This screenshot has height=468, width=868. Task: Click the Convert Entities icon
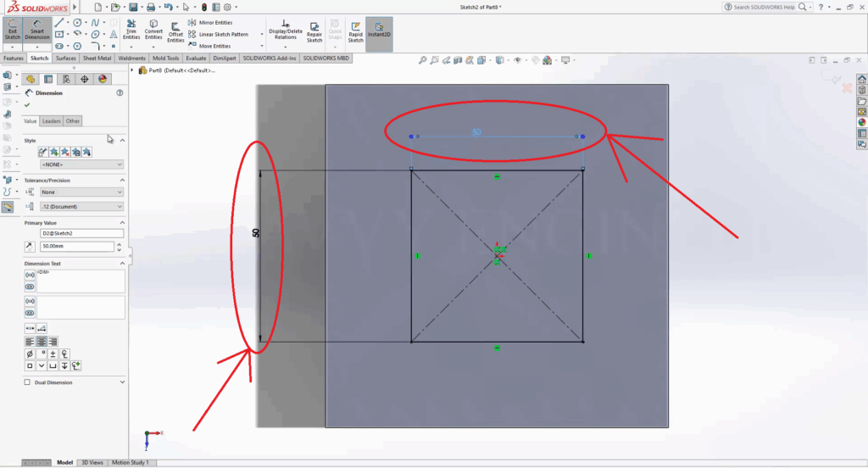[x=153, y=31]
